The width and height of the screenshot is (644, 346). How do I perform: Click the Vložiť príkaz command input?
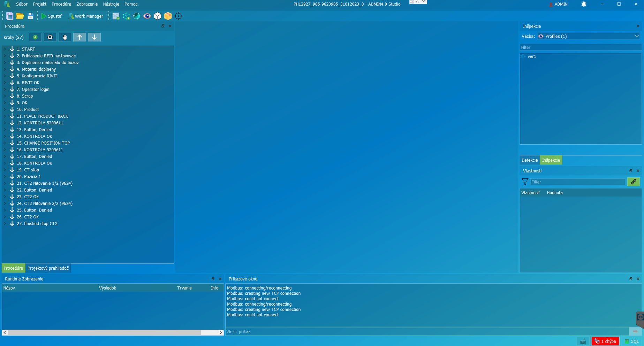427,332
